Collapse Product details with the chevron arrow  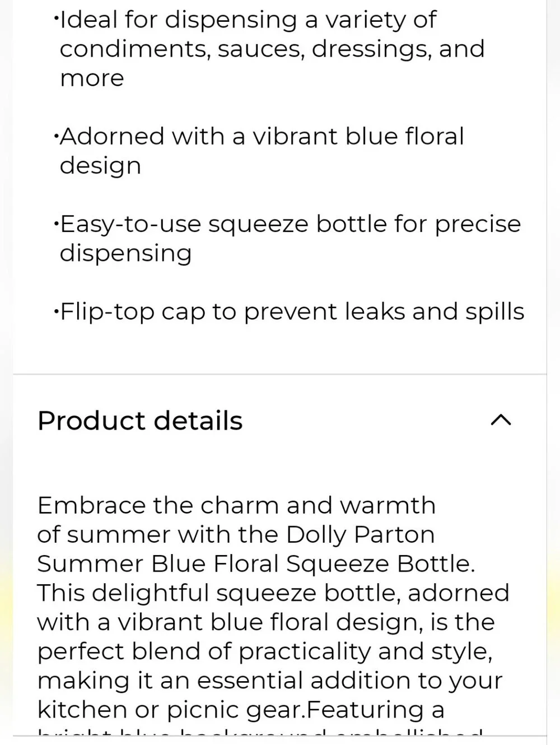501,420
